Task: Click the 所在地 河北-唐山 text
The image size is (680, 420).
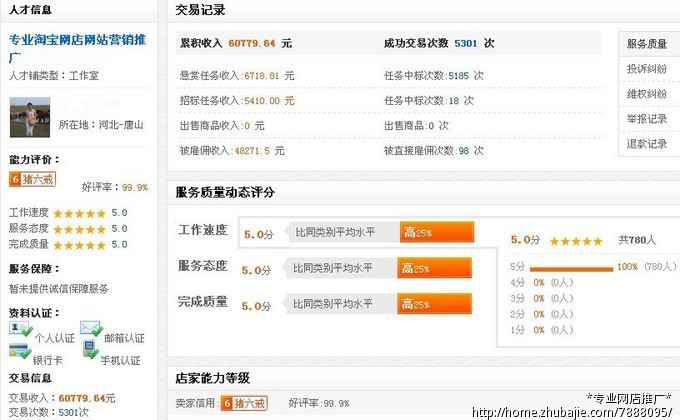Action: (x=101, y=125)
